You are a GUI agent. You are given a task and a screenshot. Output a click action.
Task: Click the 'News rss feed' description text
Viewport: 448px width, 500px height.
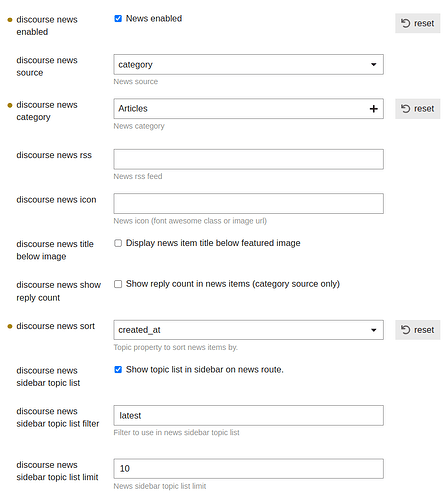[138, 176]
